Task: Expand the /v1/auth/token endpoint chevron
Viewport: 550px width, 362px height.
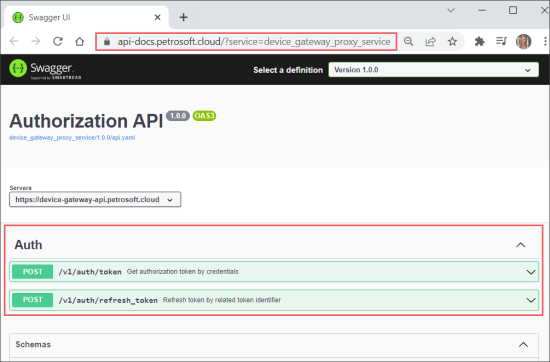Action: pos(531,272)
